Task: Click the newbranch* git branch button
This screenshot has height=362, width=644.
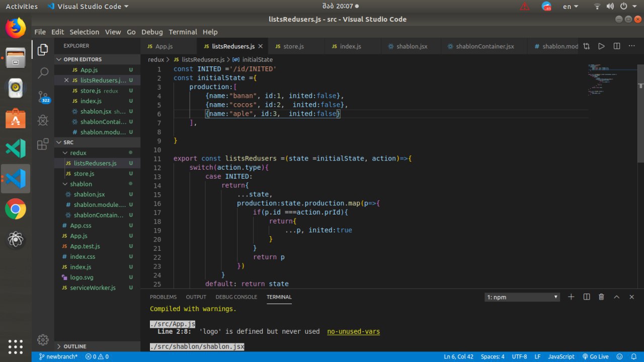Action: (58, 356)
